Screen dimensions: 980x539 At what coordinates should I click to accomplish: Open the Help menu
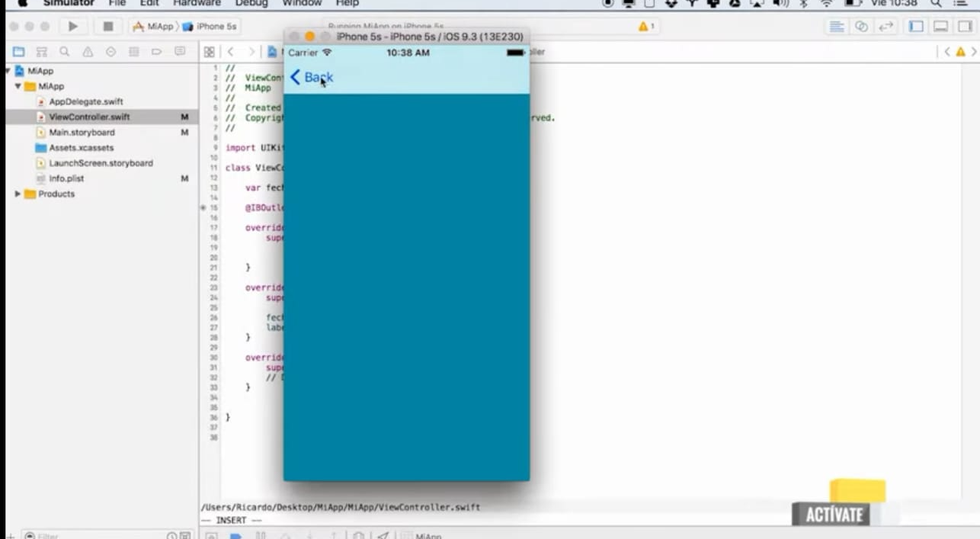pos(347,4)
